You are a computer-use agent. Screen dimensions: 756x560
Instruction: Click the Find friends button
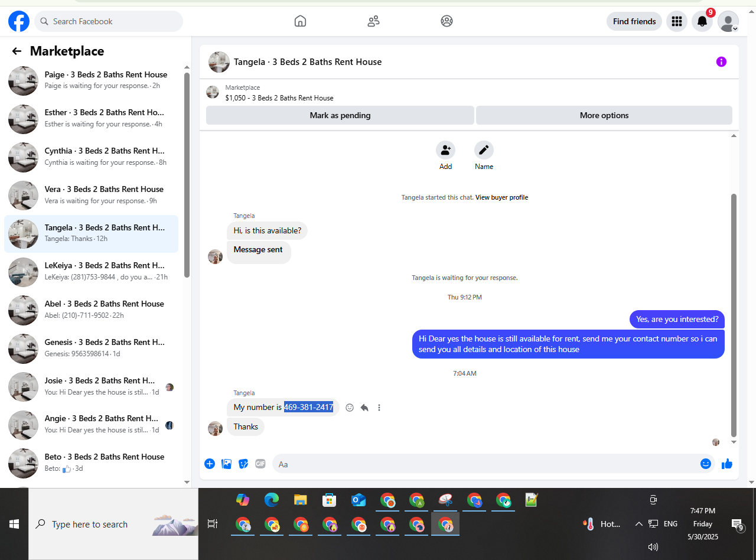tap(634, 21)
